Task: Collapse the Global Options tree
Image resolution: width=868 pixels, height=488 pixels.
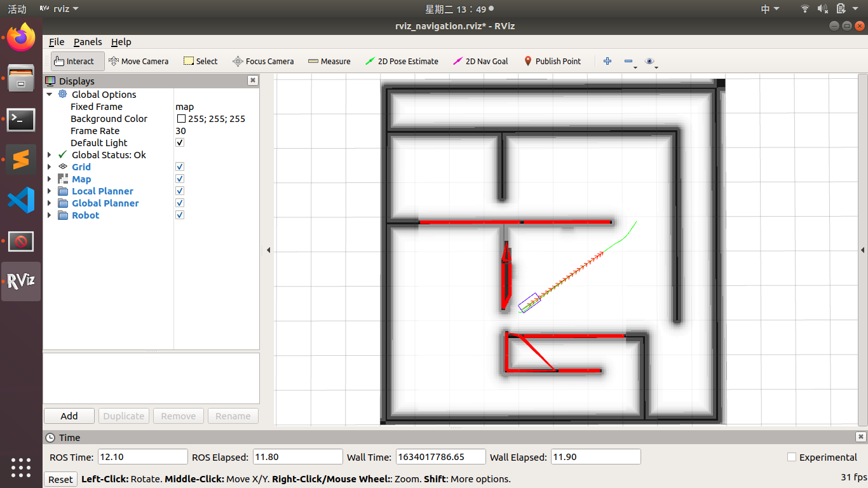Action: coord(50,94)
